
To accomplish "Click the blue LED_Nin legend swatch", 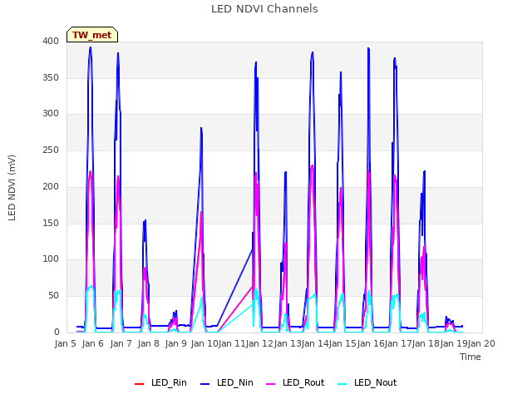I will pos(205,384).
